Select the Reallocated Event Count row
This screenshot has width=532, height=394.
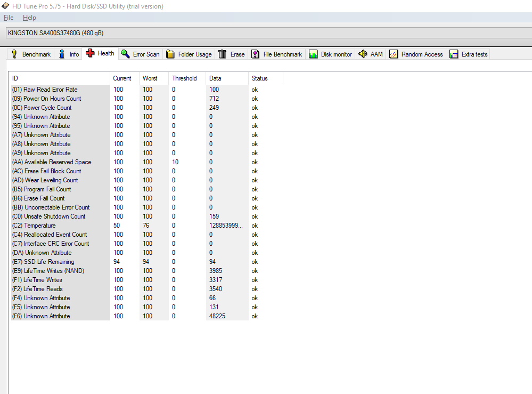[x=146, y=235]
